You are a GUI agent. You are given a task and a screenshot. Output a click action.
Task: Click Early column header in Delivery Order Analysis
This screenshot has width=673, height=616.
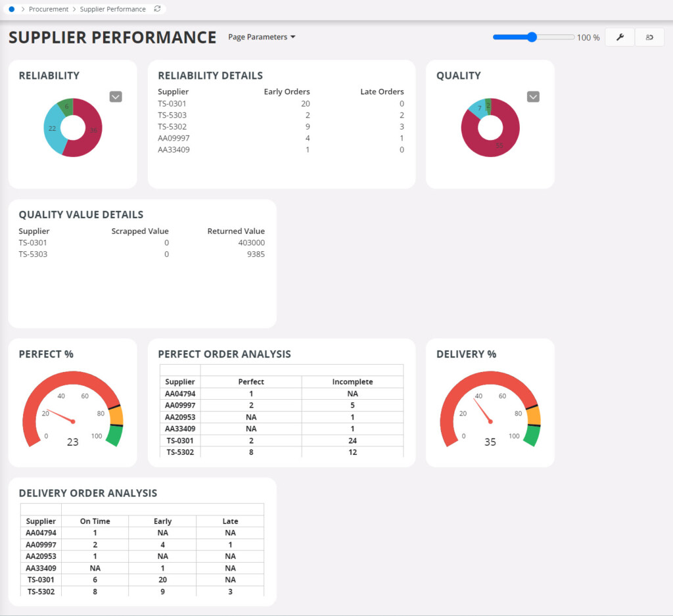162,521
